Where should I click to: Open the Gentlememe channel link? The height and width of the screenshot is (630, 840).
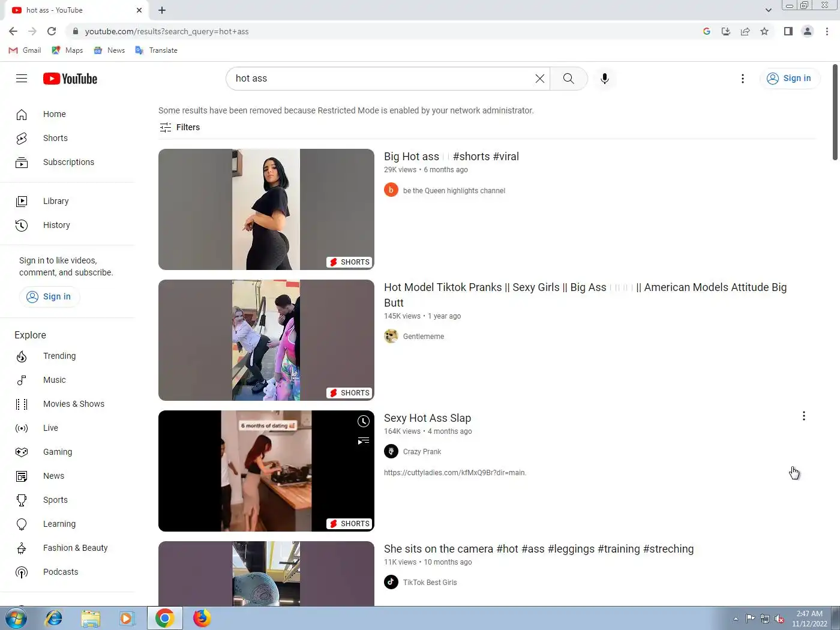(x=424, y=337)
